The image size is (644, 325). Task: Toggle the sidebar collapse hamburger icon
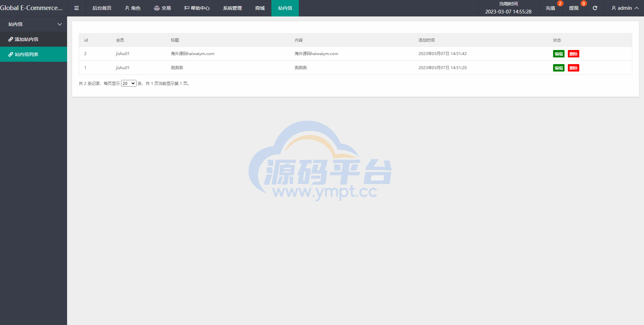click(x=76, y=8)
